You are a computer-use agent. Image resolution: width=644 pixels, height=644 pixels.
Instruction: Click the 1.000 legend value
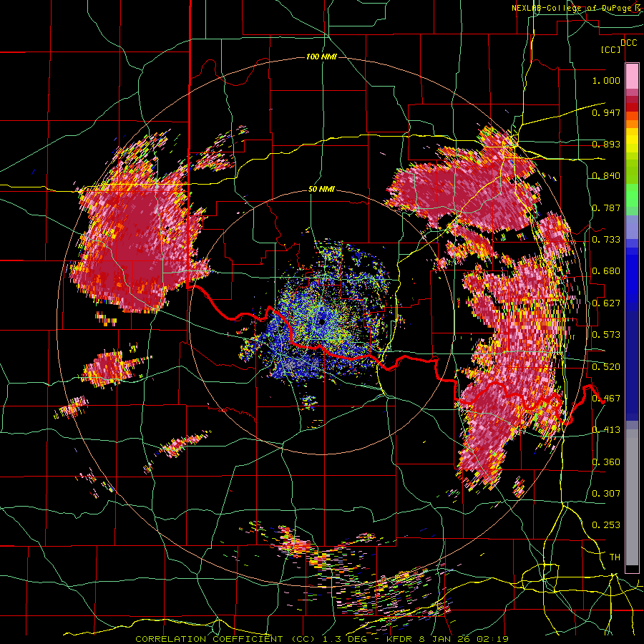click(x=606, y=80)
